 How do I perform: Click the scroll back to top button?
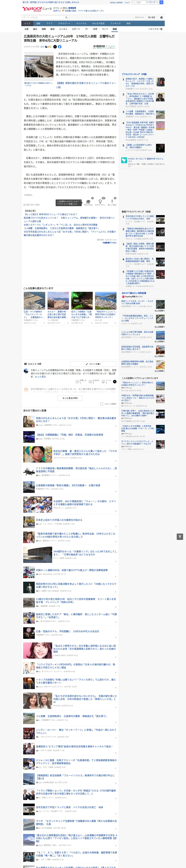[x=180, y=536]
